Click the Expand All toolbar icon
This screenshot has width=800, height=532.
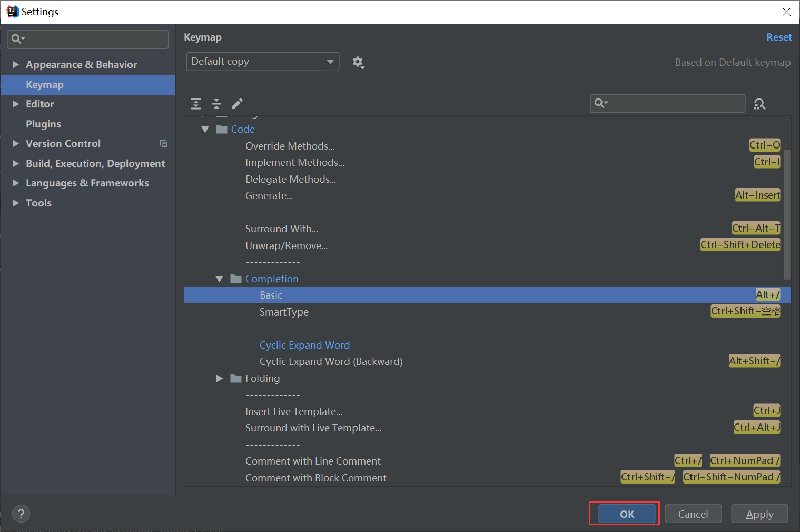point(196,103)
